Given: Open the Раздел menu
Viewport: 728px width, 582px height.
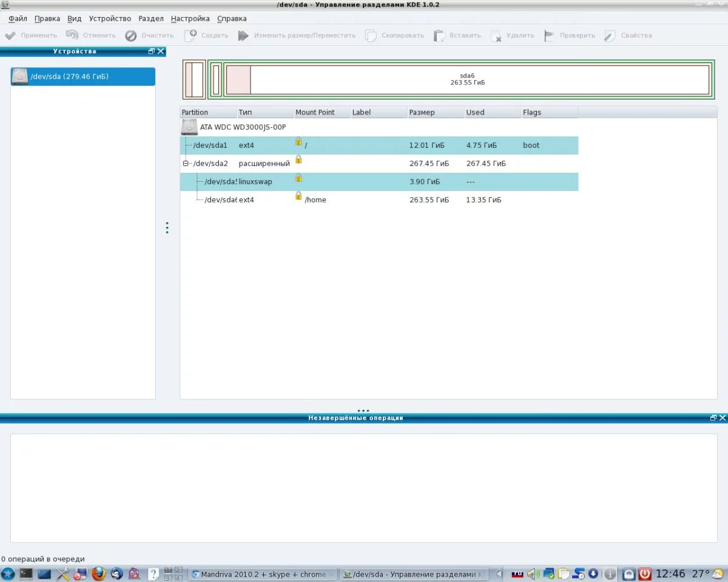Looking at the screenshot, I should pyautogui.click(x=150, y=19).
